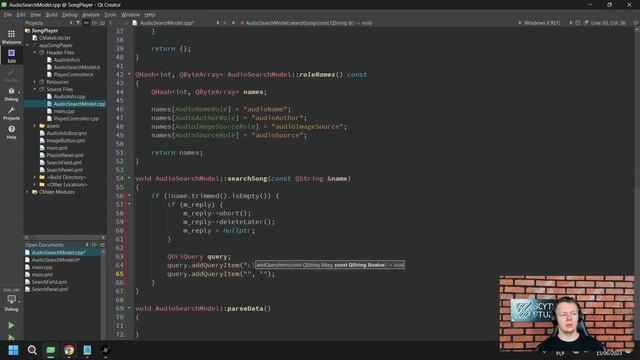Open the File menu
Viewport: 640px width, 360px height.
pyautogui.click(x=8, y=14)
